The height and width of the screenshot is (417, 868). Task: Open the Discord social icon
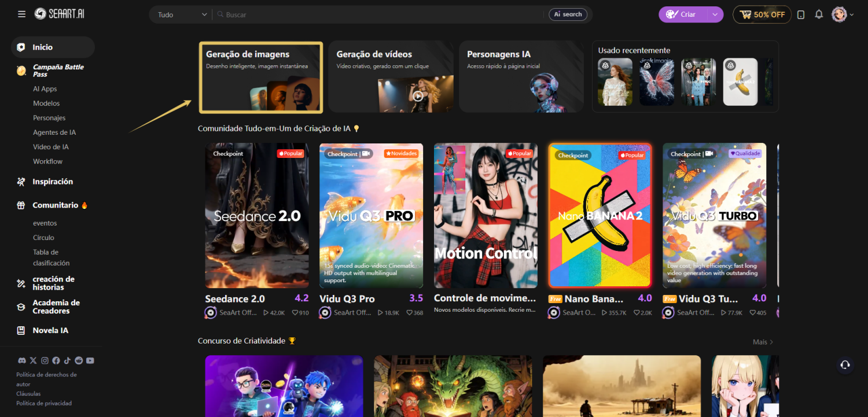[x=22, y=360]
